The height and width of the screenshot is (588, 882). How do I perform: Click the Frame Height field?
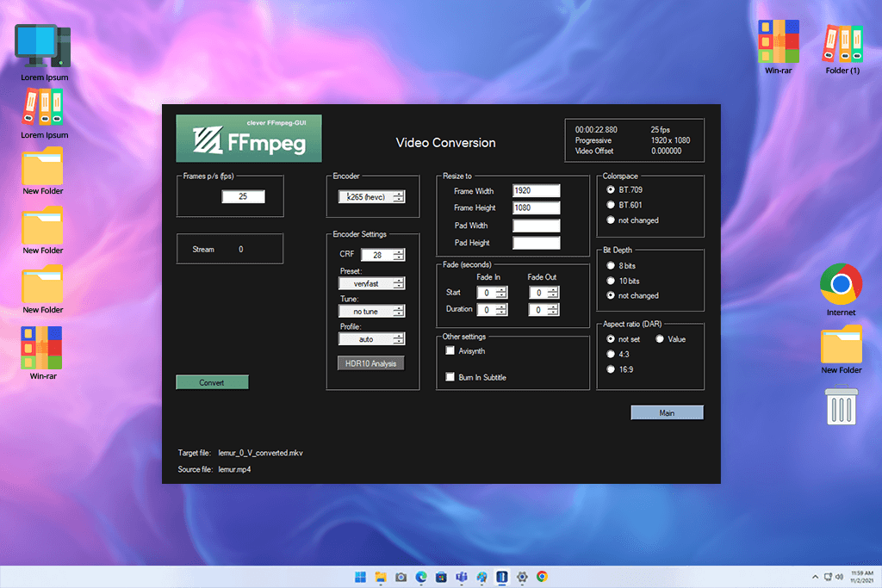click(x=536, y=207)
